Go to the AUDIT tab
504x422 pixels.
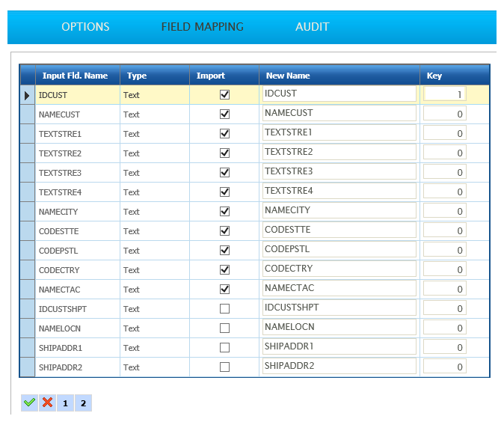312,27
